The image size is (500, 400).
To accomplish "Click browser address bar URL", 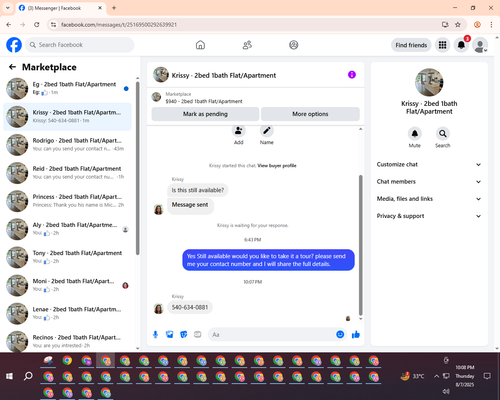I will tap(119, 25).
